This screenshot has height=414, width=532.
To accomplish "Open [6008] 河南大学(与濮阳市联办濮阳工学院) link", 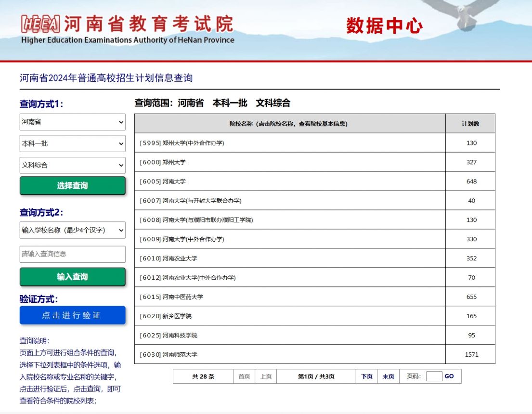I will click(196, 220).
